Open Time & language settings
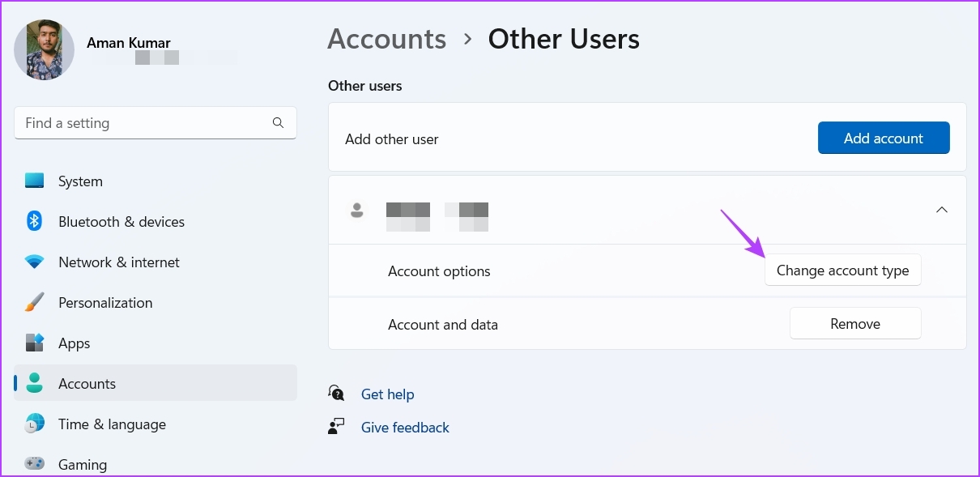Screen dimensions: 980x477 pos(112,424)
